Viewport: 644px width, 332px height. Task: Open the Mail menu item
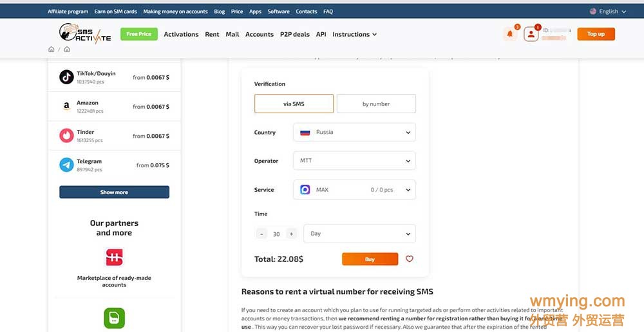[x=232, y=35]
